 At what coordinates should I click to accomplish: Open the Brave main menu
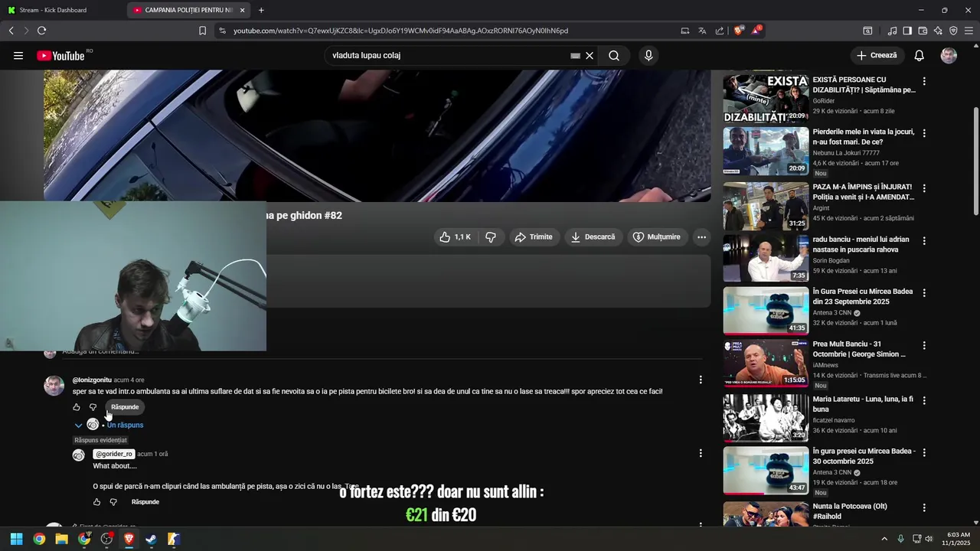(x=969, y=31)
